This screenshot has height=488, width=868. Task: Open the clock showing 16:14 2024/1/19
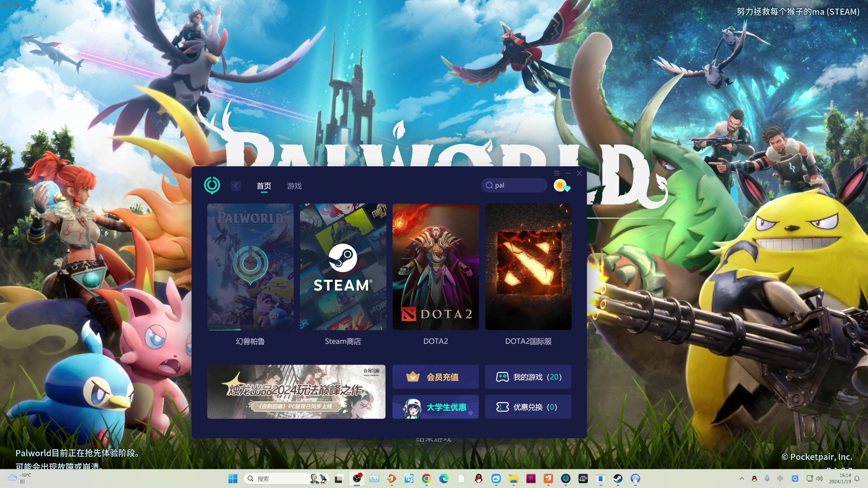[840, 479]
